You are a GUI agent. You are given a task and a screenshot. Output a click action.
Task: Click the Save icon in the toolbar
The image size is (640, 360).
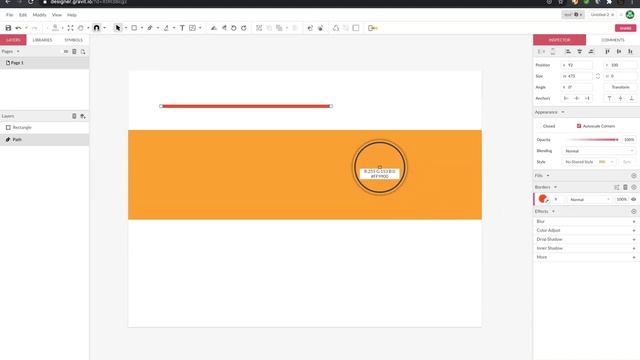click(8, 28)
